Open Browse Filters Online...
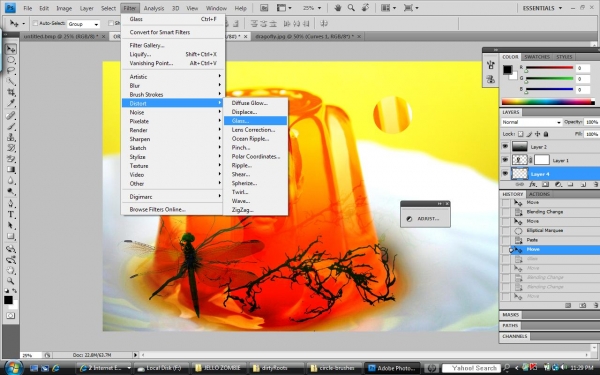600x375 pixels. [x=157, y=209]
